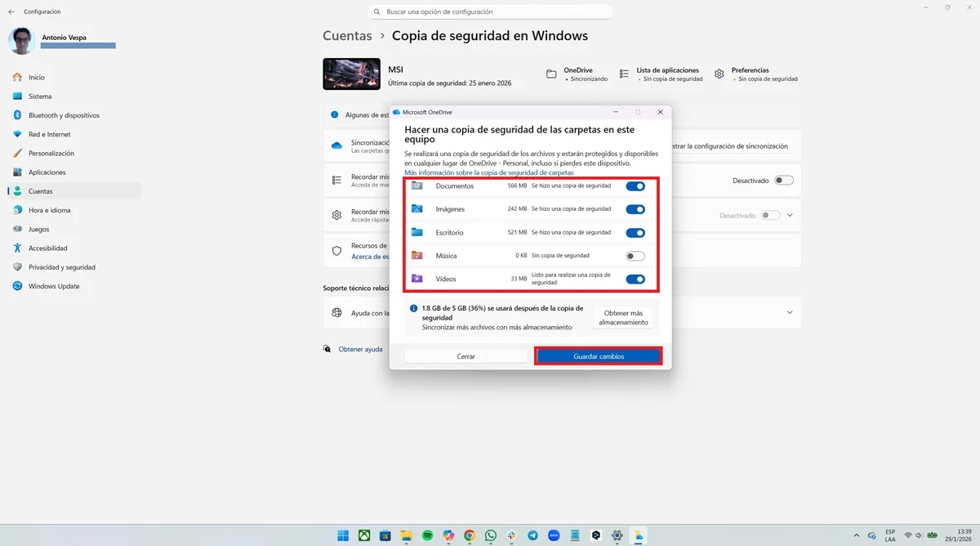This screenshot has width=980, height=546.
Task: Open the ESP LAA language selector
Action: point(890,535)
